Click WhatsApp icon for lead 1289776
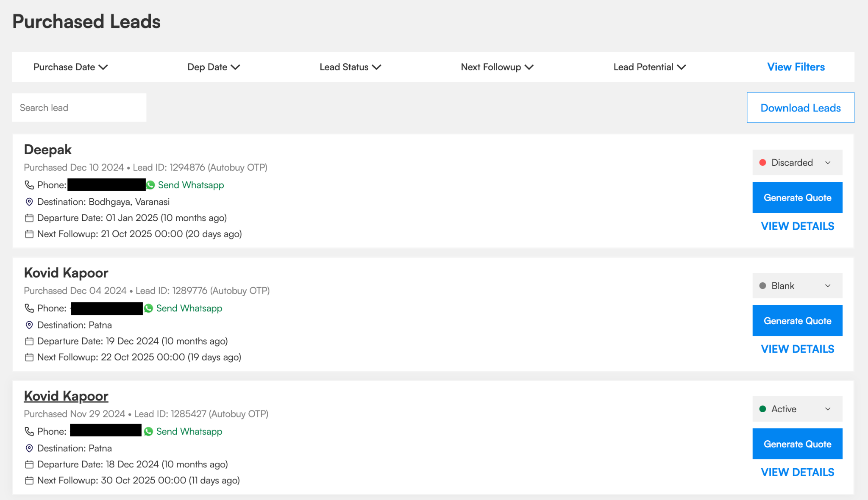 [148, 308]
